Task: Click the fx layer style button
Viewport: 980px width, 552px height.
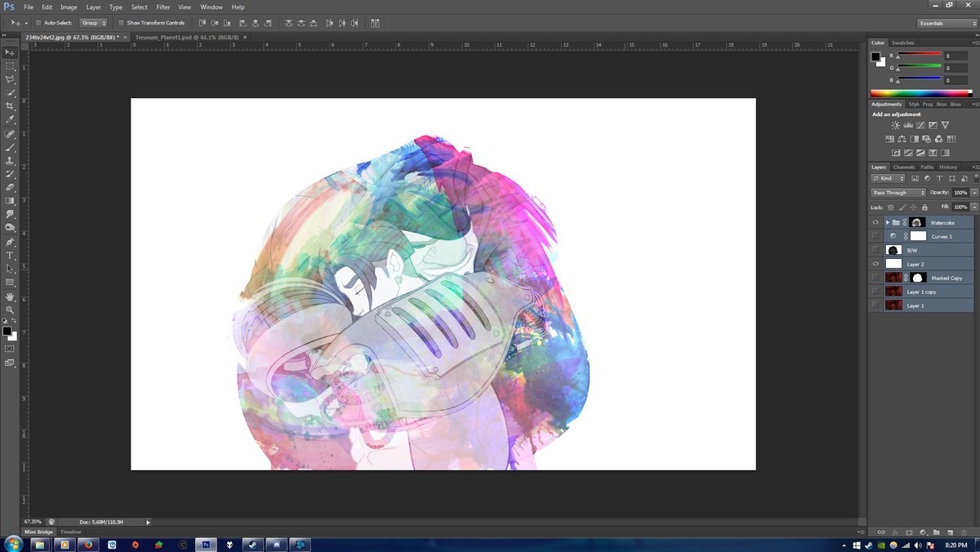Action: click(x=895, y=532)
